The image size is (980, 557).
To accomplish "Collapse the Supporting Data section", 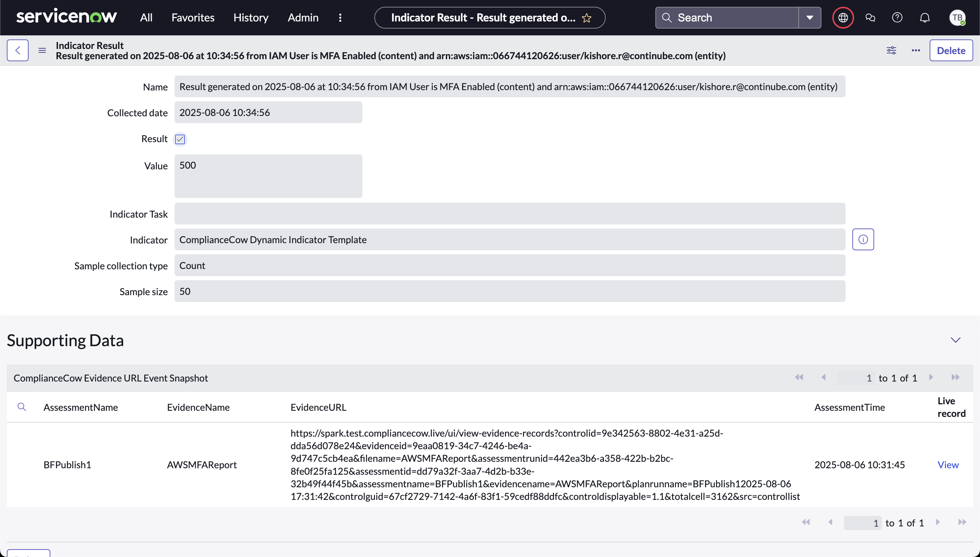I will click(955, 340).
